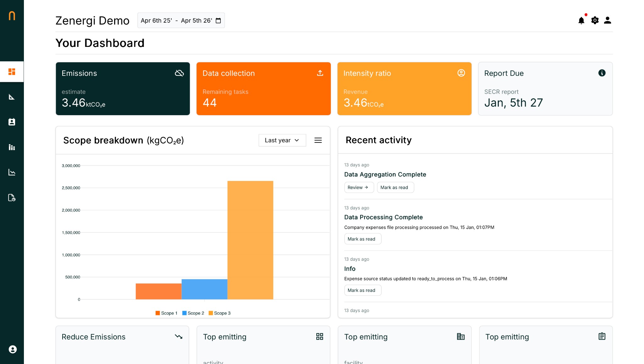The width and height of the screenshot is (644, 364).
Task: Select the bar chart analytics sidebar icon
Action: point(12,147)
